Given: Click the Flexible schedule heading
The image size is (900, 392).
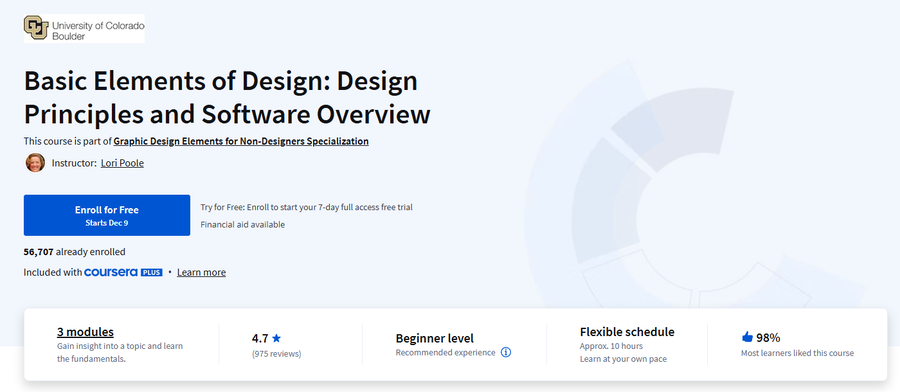Looking at the screenshot, I should (x=627, y=332).
